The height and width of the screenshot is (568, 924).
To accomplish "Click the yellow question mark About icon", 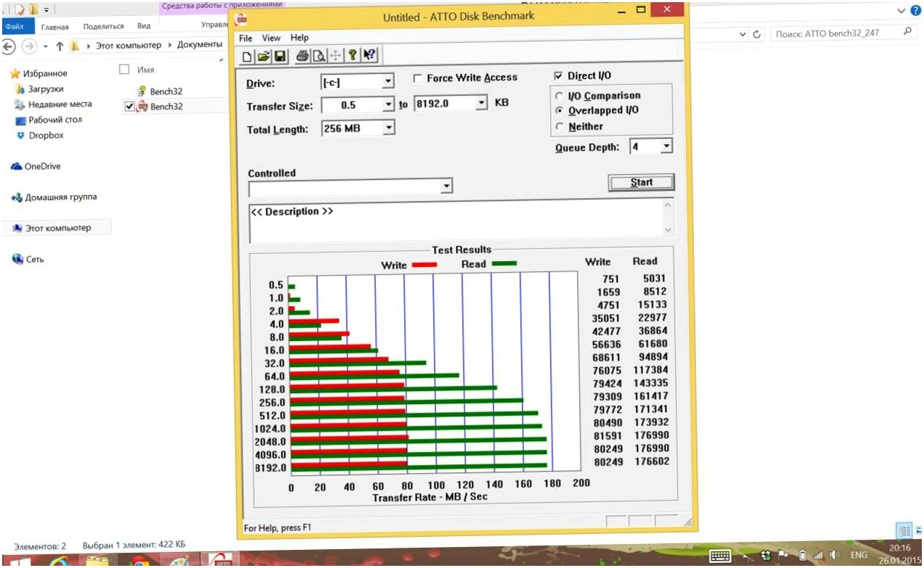I will tap(352, 55).
